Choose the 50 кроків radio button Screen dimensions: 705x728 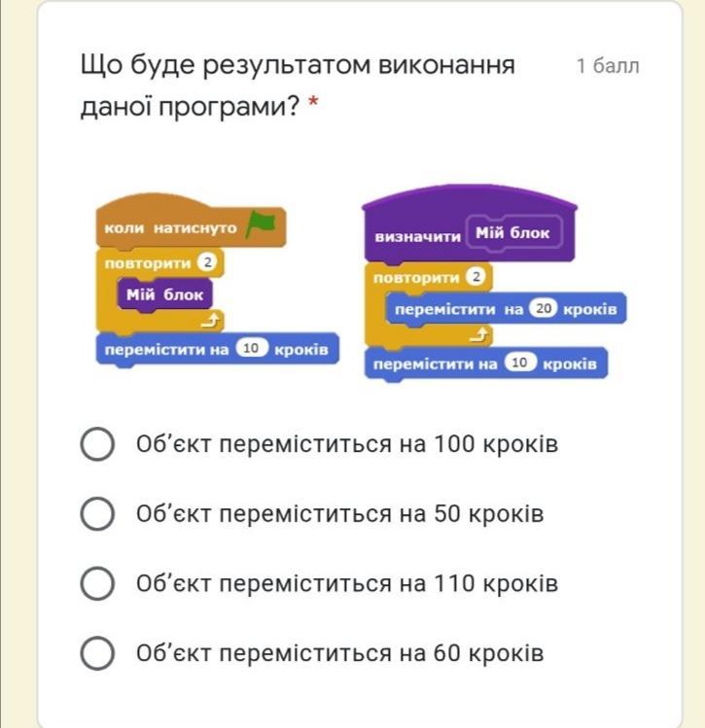97,514
